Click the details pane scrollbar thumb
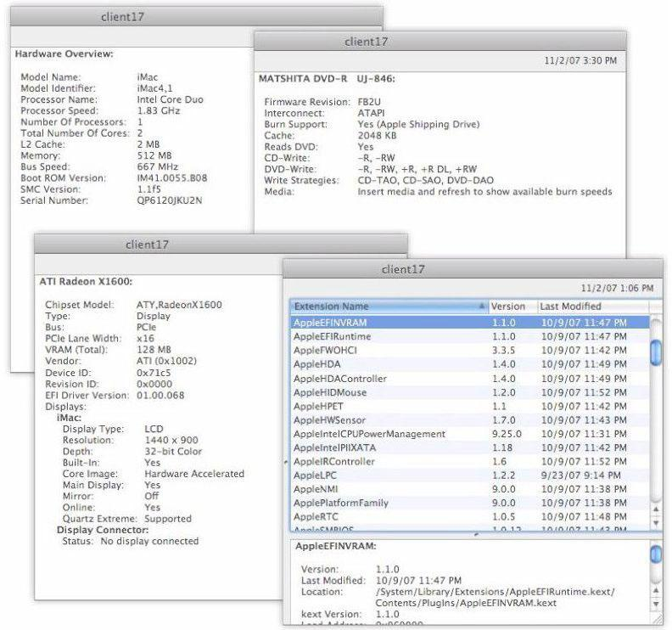Viewport: 672px width, 630px height. pyautogui.click(x=656, y=554)
